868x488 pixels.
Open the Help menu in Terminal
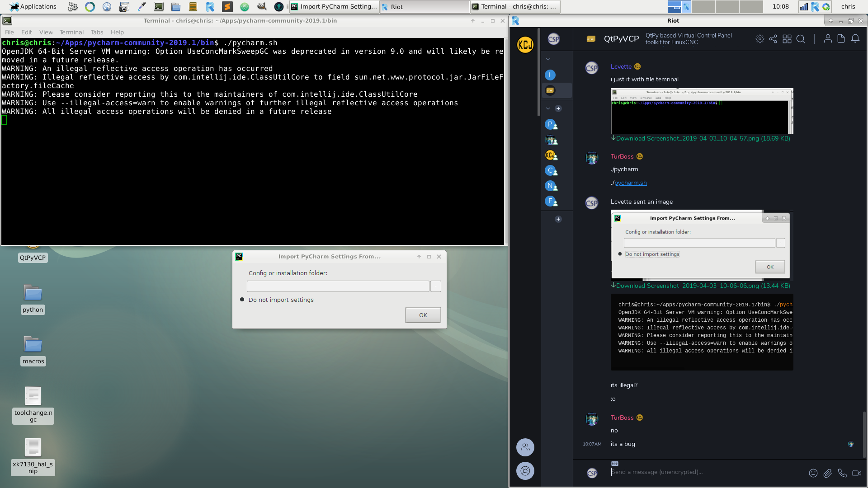117,32
